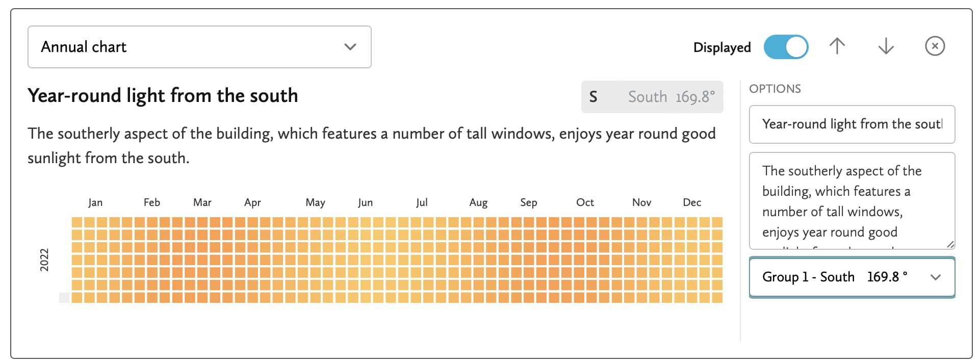Click the South 169.8° orientation badge
Viewport: 980px width, 363px height.
(x=670, y=97)
